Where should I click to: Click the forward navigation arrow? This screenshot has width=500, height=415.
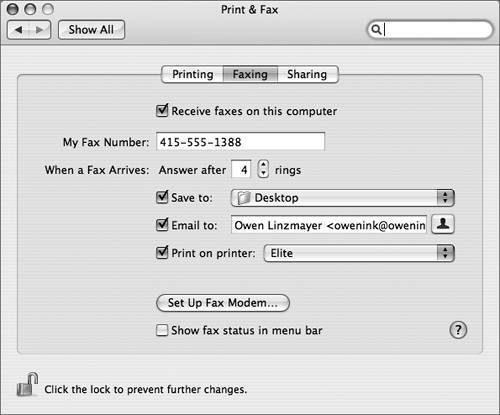click(40, 30)
